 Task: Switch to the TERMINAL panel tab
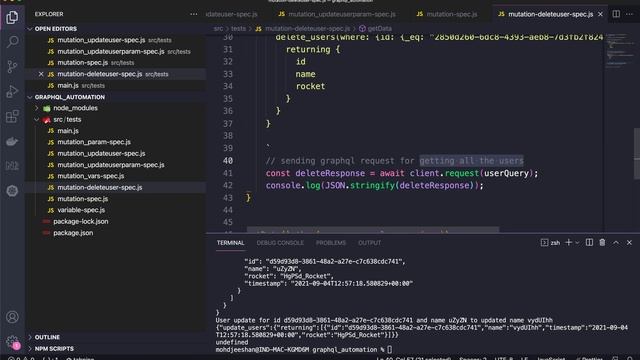231,242
